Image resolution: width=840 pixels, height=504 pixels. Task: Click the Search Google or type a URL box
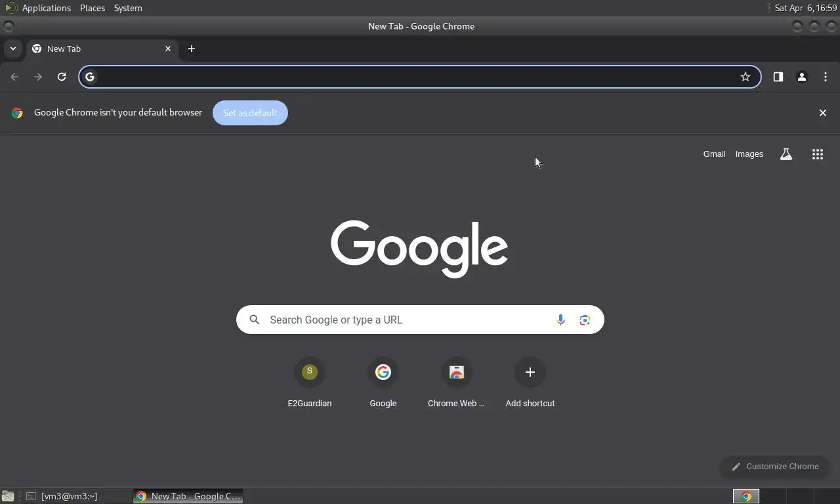(420, 320)
